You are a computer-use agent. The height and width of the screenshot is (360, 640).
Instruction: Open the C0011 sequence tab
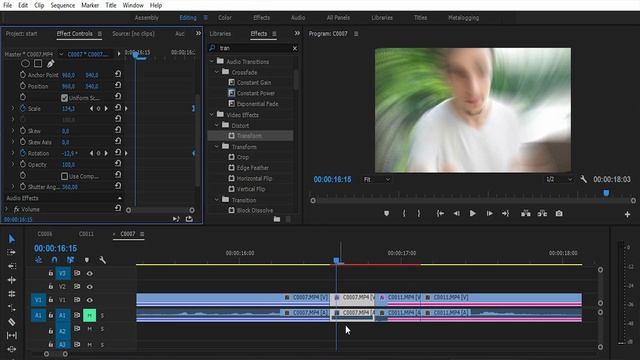[86, 234]
